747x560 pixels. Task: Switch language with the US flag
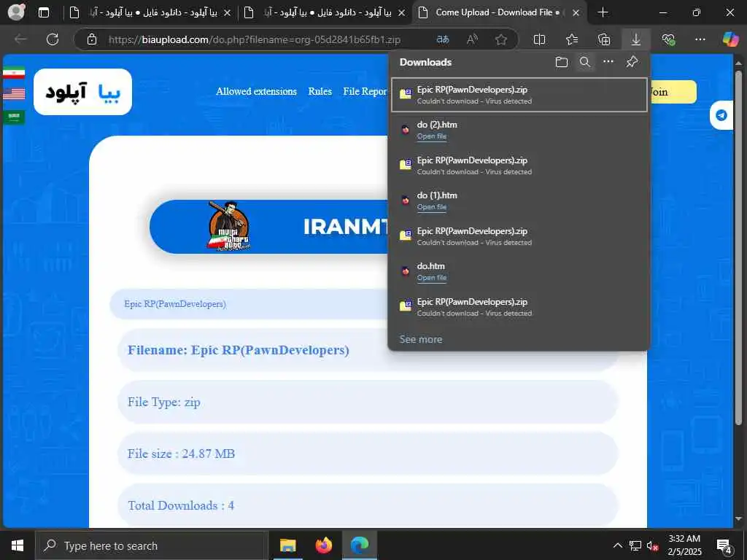coord(14,94)
